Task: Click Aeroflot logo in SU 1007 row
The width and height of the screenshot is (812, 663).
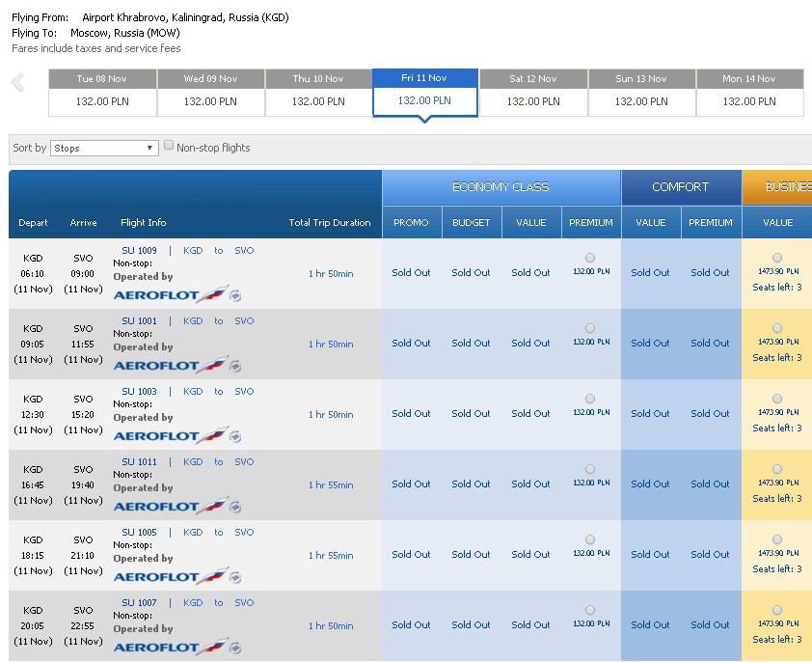Action: [x=171, y=647]
